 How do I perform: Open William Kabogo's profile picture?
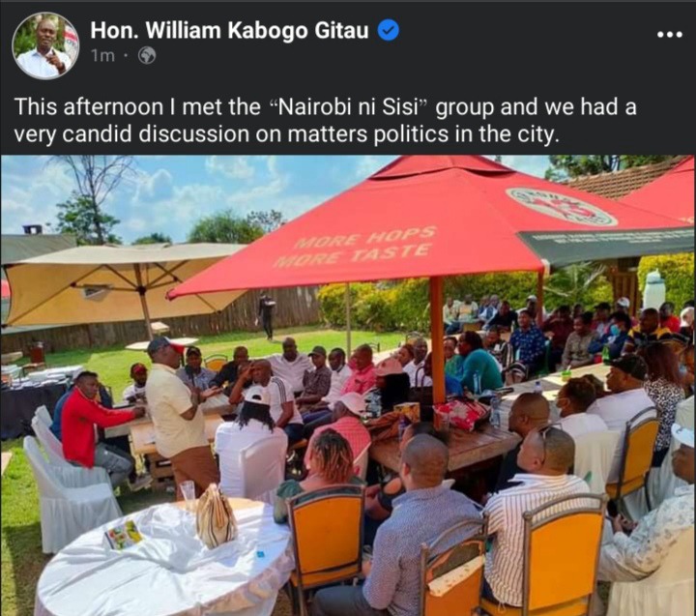pos(45,45)
